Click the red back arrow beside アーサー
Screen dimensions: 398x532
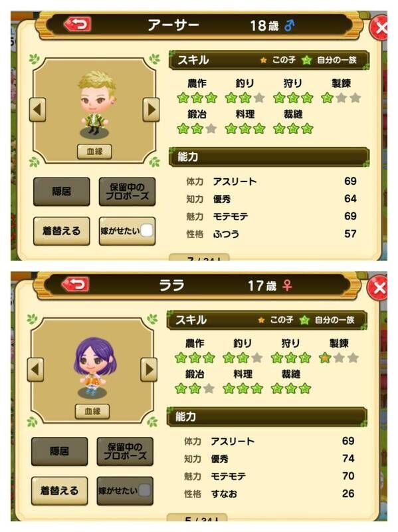point(78,25)
